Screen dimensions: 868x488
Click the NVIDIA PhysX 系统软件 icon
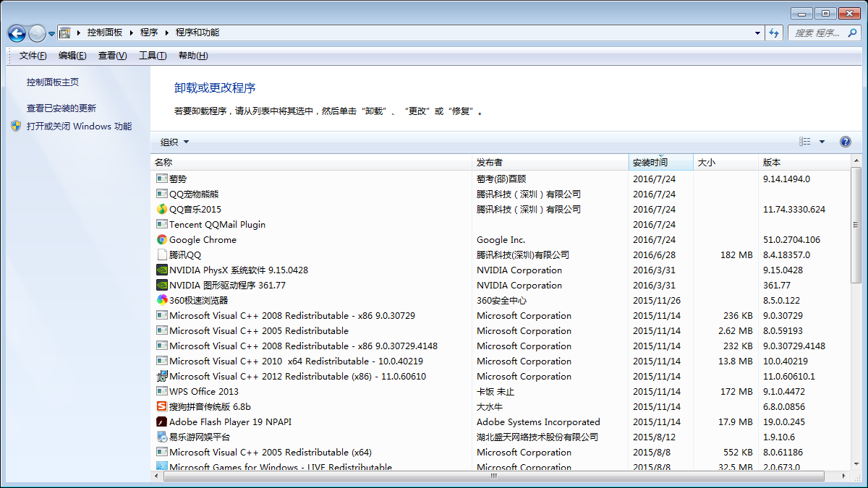pyautogui.click(x=162, y=270)
